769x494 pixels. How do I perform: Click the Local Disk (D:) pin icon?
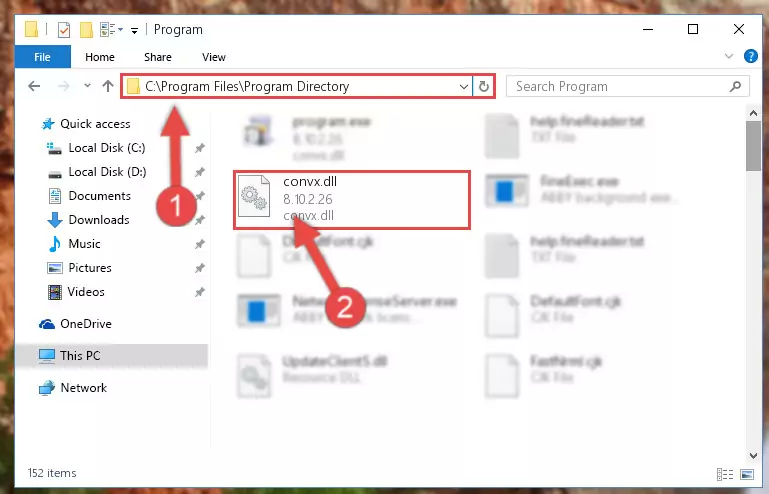(200, 172)
